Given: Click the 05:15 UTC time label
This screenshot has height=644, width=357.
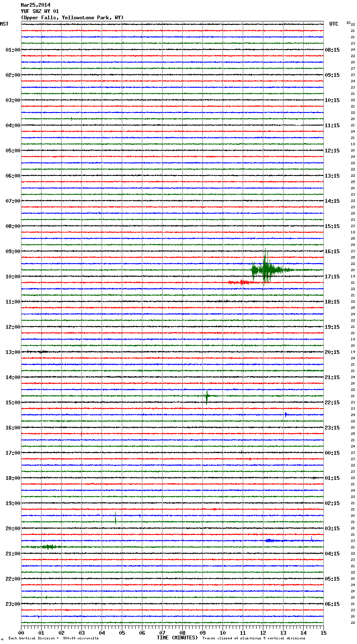Looking at the screenshot, I should pos(332,579).
